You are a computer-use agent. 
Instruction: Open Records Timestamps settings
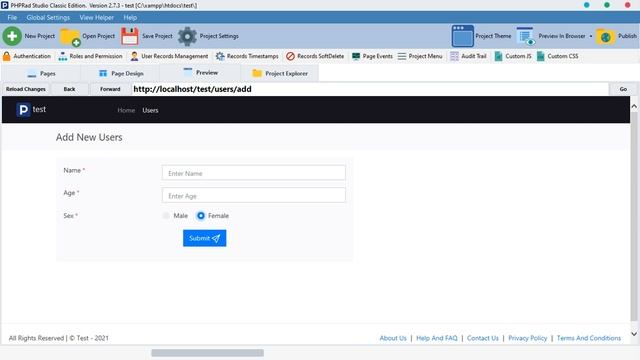click(247, 56)
